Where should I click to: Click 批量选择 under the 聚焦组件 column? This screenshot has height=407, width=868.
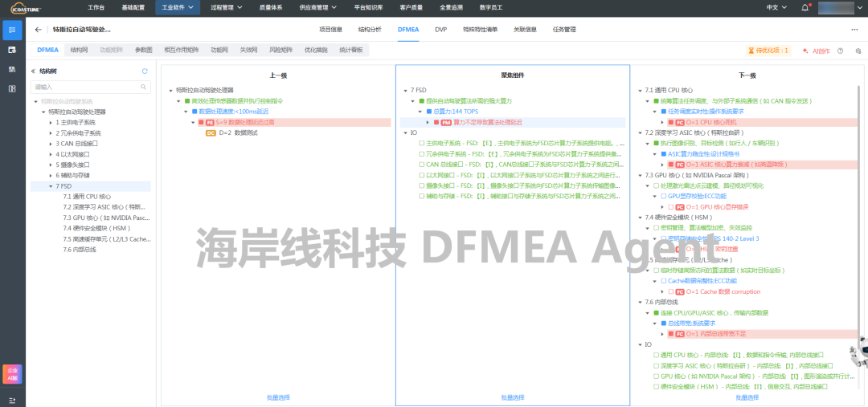(513, 397)
